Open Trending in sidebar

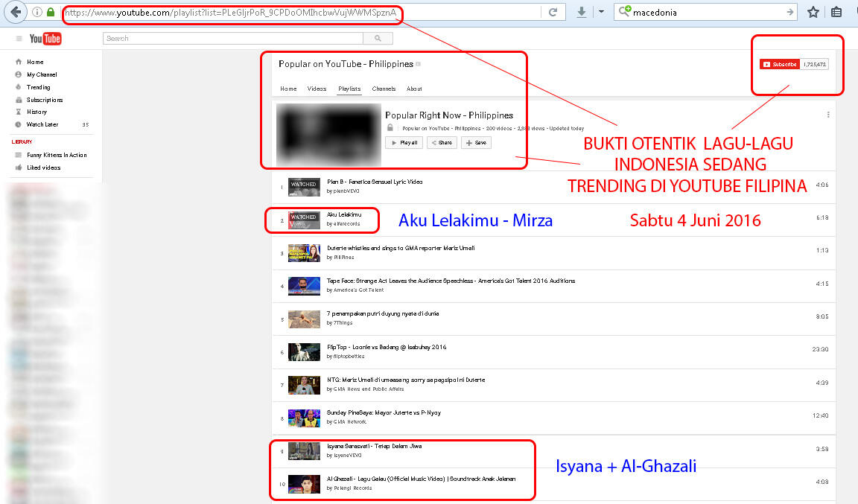pos(38,87)
